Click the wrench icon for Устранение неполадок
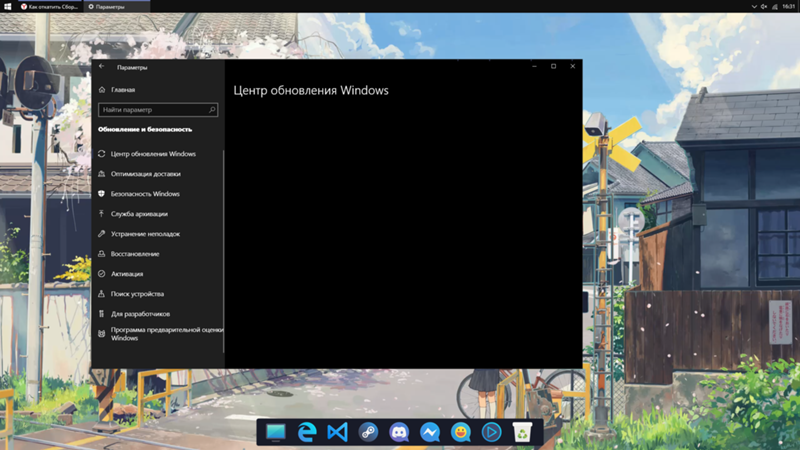The image size is (800, 450). pyautogui.click(x=102, y=234)
